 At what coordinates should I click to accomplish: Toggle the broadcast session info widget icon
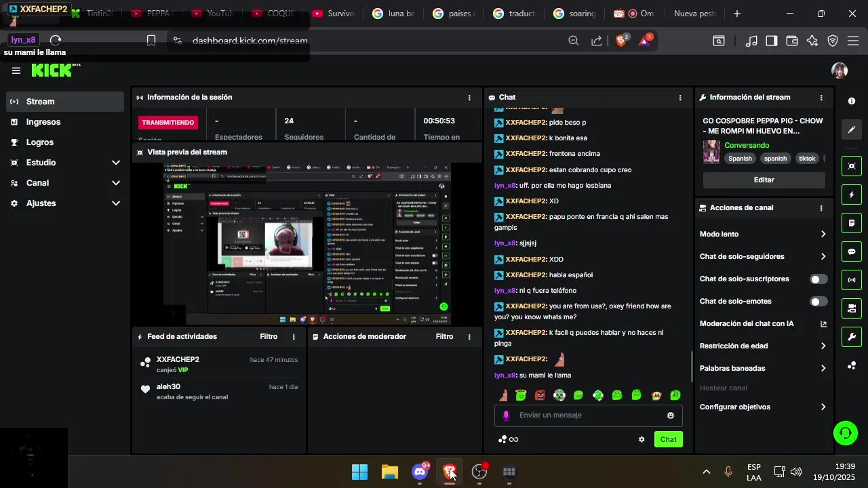852,280
